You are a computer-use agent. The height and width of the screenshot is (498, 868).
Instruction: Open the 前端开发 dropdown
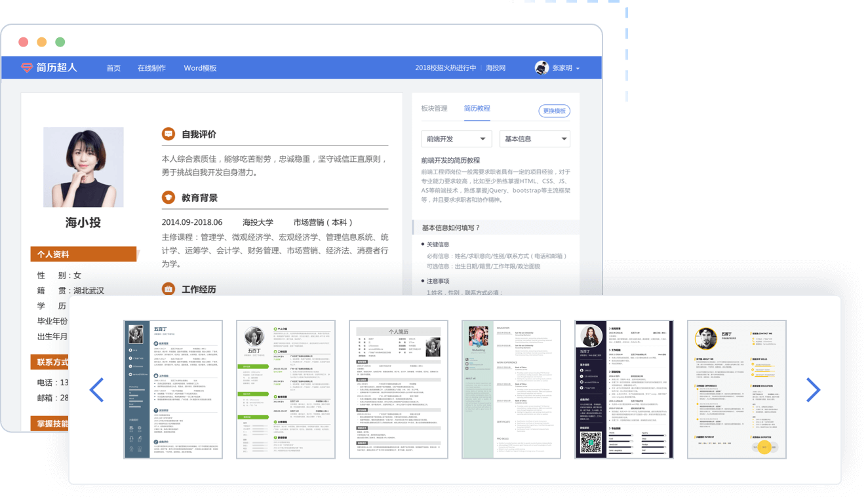click(456, 139)
